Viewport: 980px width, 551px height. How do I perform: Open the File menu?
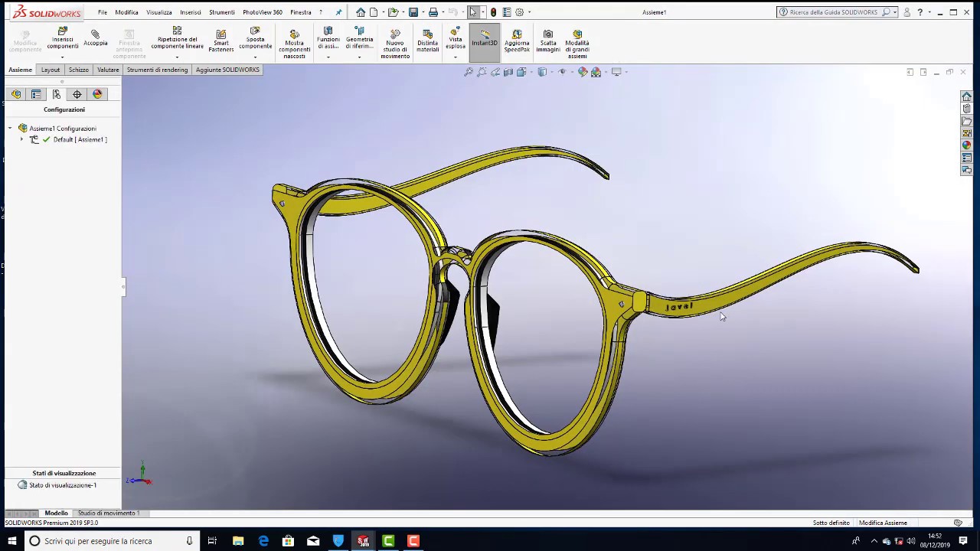[x=103, y=12]
